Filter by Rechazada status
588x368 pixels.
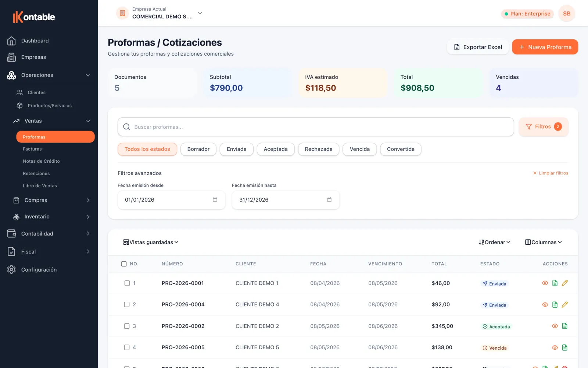pos(319,149)
